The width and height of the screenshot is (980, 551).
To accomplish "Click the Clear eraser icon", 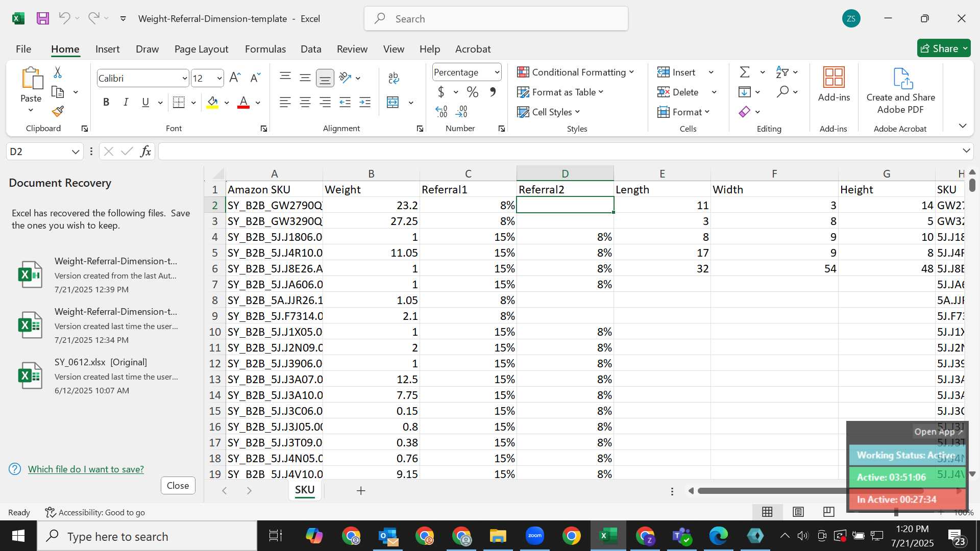I will [x=745, y=112].
